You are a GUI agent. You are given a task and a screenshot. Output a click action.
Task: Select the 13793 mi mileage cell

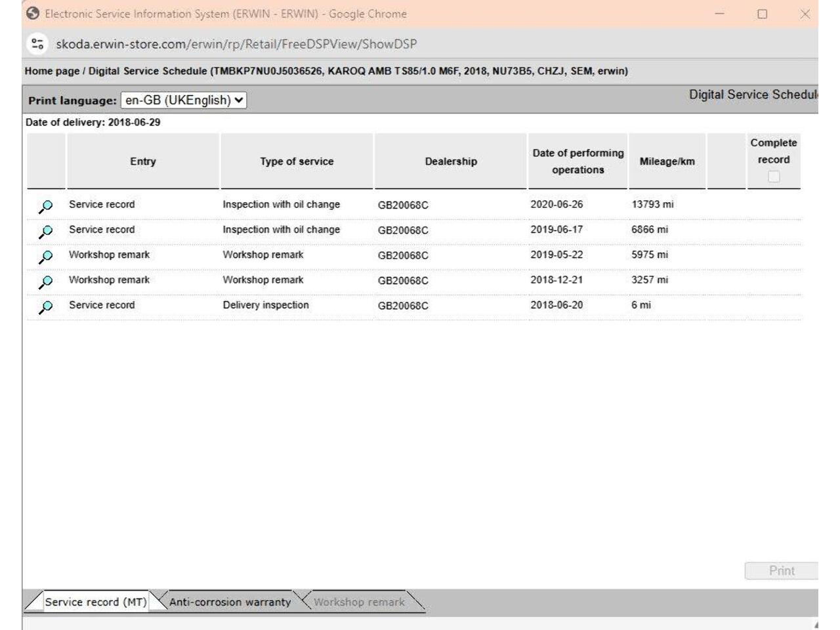coord(652,204)
